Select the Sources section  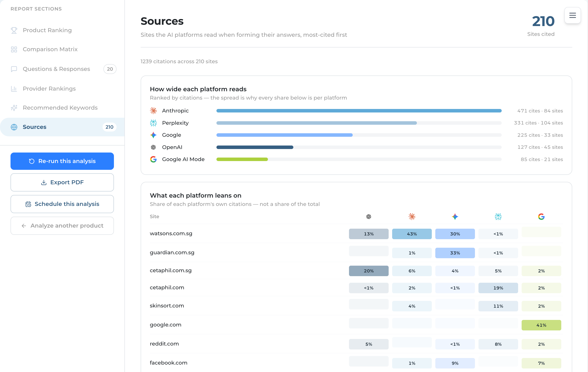tap(62, 127)
